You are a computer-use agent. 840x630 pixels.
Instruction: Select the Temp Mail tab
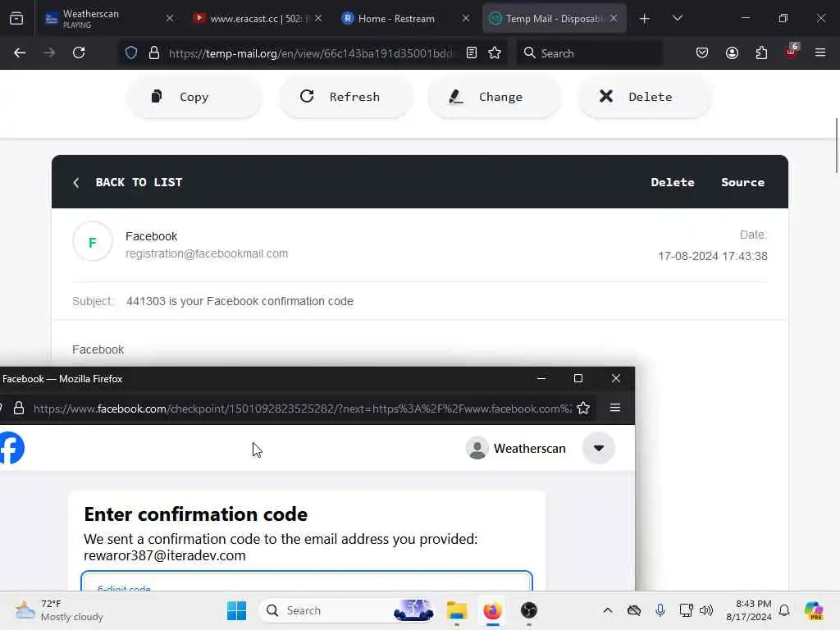(555, 19)
